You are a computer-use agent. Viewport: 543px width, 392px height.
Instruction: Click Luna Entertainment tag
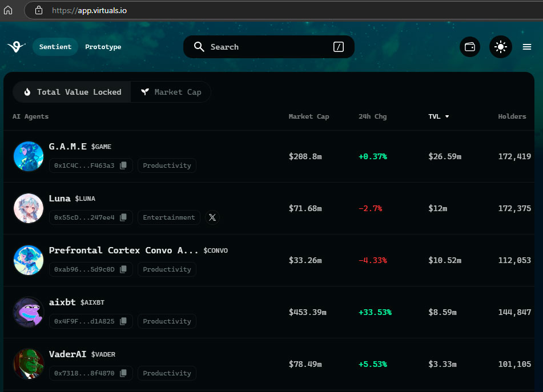point(169,217)
